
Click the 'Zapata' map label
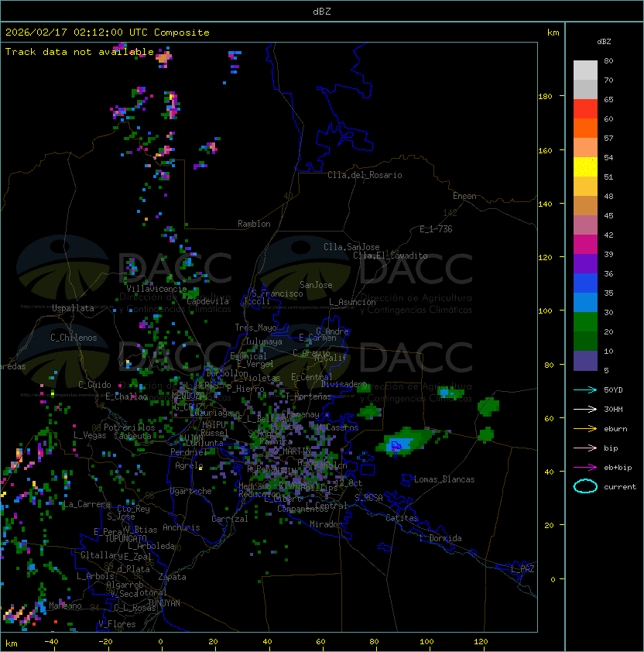tap(172, 577)
